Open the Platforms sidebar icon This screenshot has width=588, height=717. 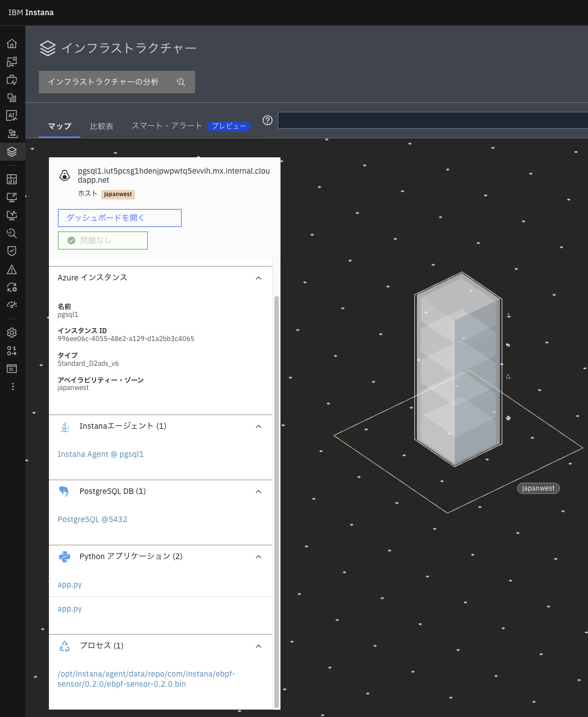12,134
